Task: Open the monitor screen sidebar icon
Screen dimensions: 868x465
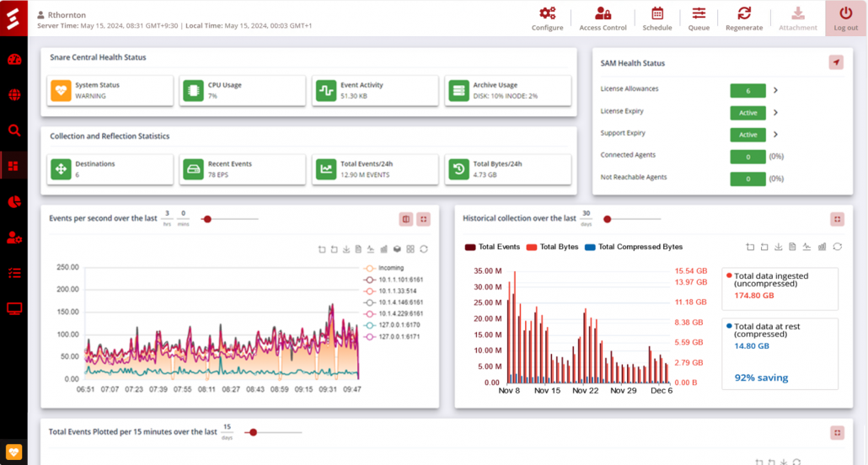Action: click(x=14, y=309)
